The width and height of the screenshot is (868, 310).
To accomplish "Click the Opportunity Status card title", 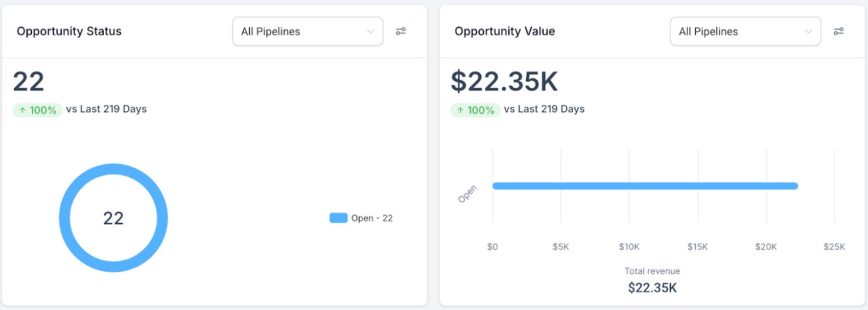I will click(69, 32).
